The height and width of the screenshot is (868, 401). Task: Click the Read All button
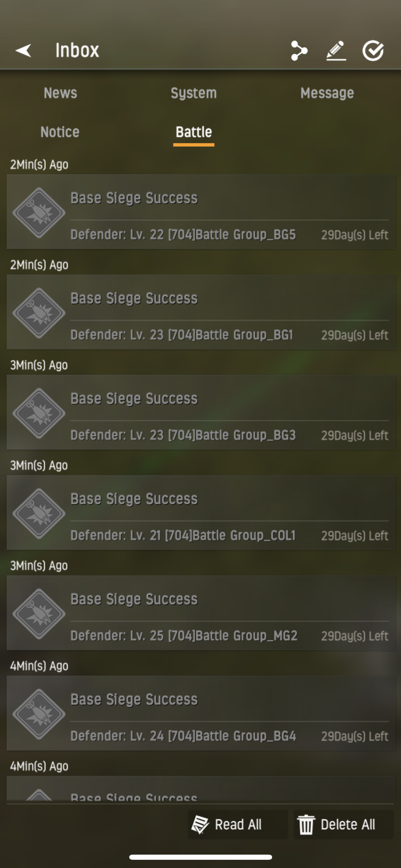click(x=238, y=824)
